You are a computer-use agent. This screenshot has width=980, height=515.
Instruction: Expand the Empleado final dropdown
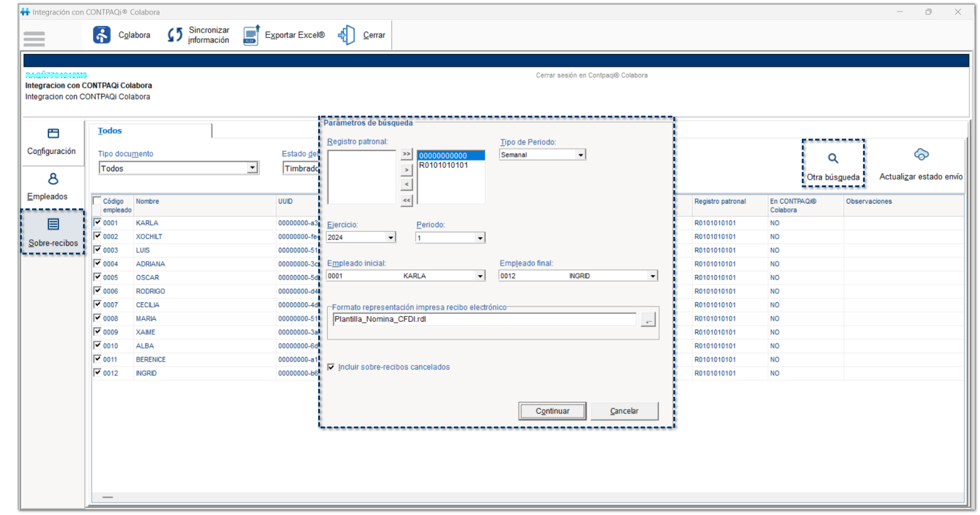click(x=653, y=276)
